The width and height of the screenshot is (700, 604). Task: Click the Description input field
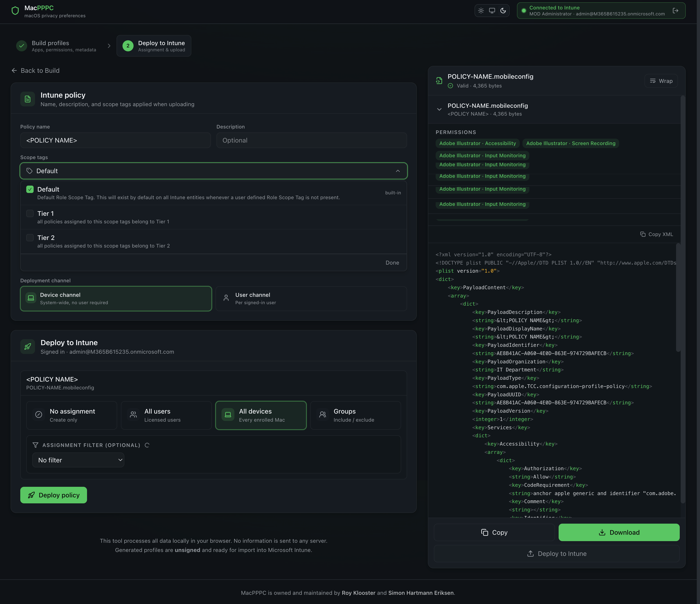[x=312, y=140]
